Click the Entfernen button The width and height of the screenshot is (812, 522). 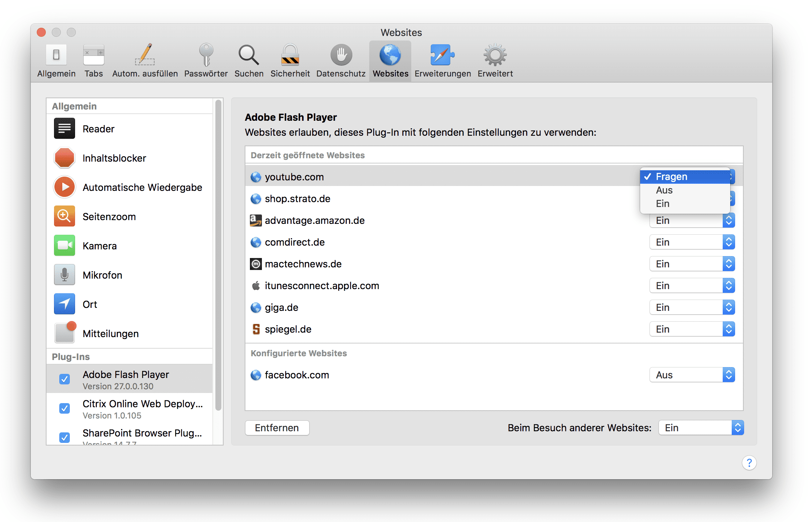pos(277,428)
